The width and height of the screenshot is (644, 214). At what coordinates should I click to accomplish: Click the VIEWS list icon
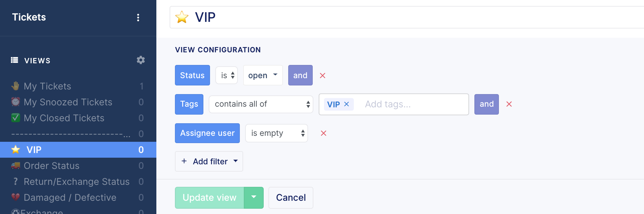click(15, 60)
